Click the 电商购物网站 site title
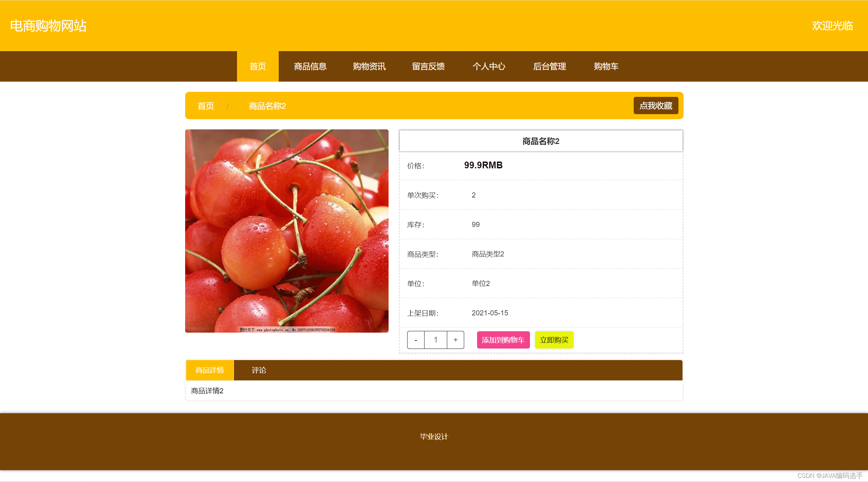This screenshot has width=868, height=482. (x=48, y=25)
